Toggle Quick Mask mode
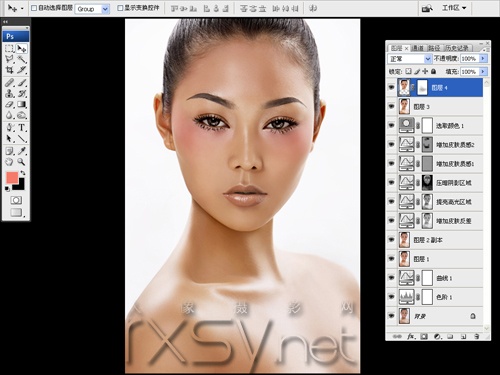The width and height of the screenshot is (500, 375). click(16, 200)
